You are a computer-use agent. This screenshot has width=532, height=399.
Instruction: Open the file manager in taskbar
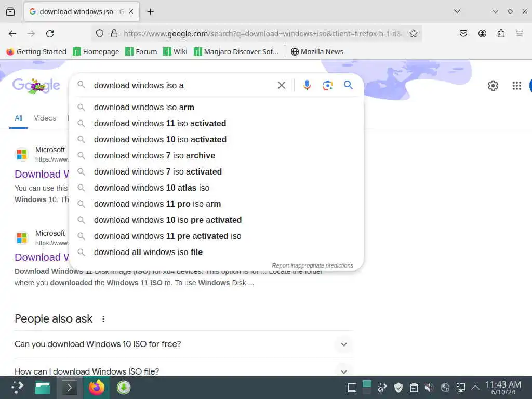click(43, 388)
